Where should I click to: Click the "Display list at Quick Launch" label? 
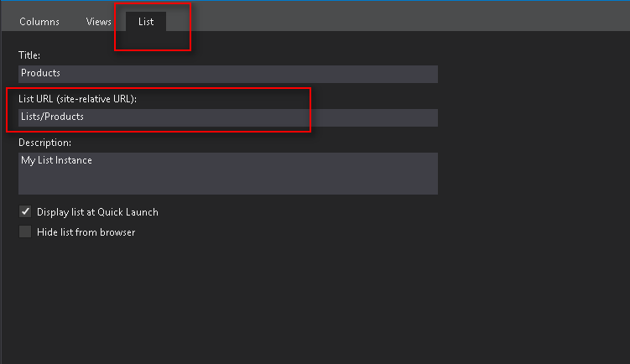[x=97, y=212]
